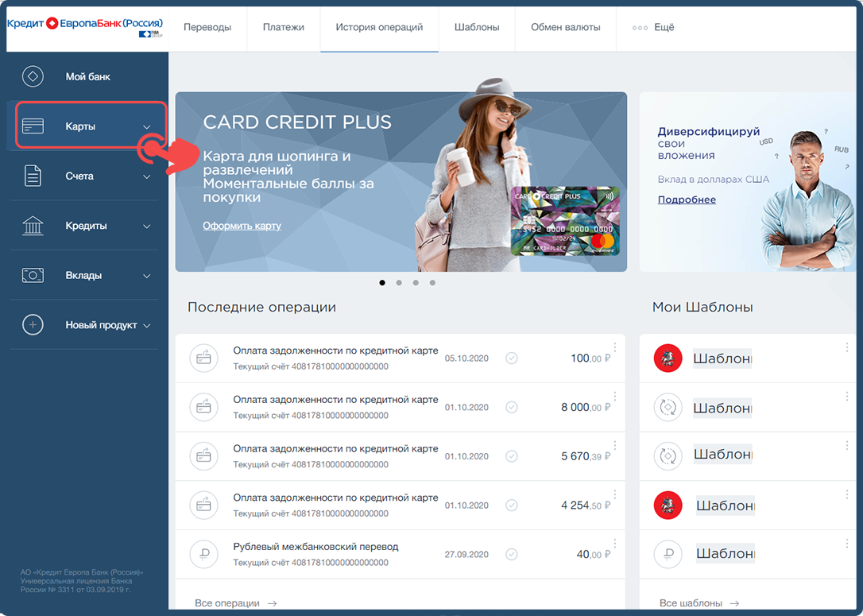Show the fourth banner slide dot
863x616 pixels.
tap(432, 283)
